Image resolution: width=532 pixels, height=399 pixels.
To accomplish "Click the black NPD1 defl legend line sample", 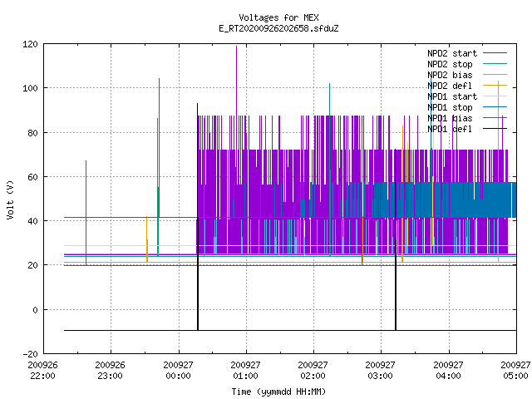I will pos(495,129).
